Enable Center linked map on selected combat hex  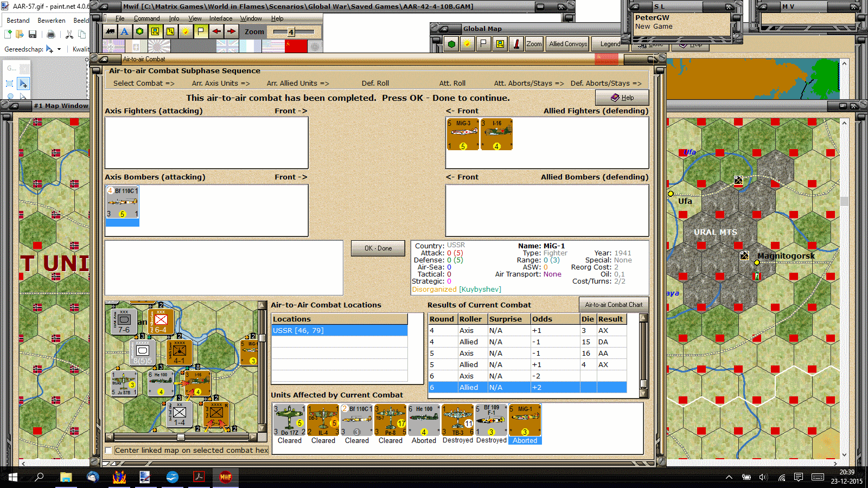(x=109, y=451)
